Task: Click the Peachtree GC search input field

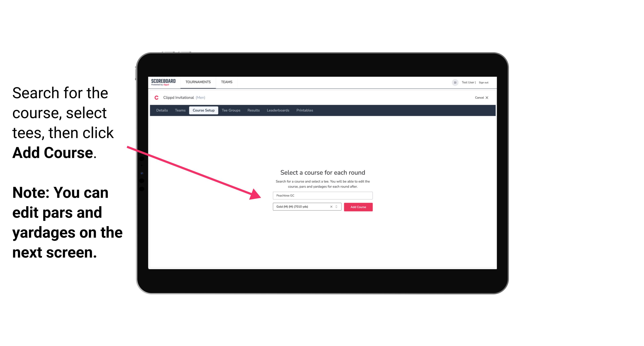Action: [322, 195]
